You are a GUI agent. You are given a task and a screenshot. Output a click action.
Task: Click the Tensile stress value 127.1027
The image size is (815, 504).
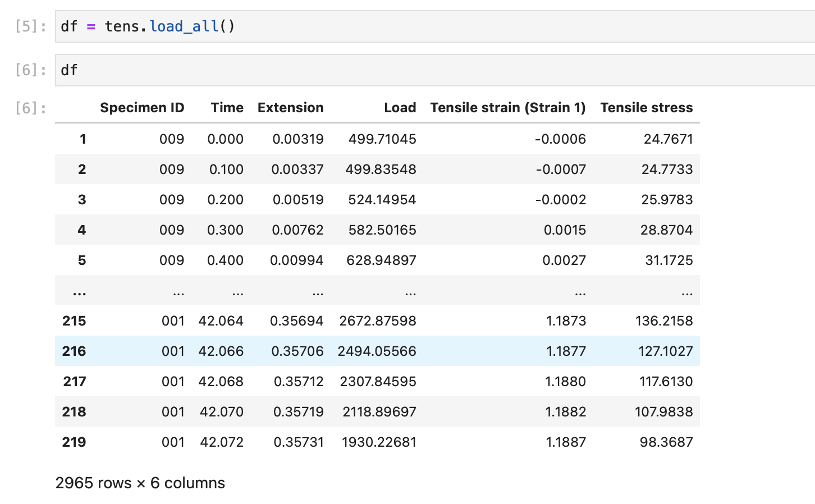coord(666,351)
